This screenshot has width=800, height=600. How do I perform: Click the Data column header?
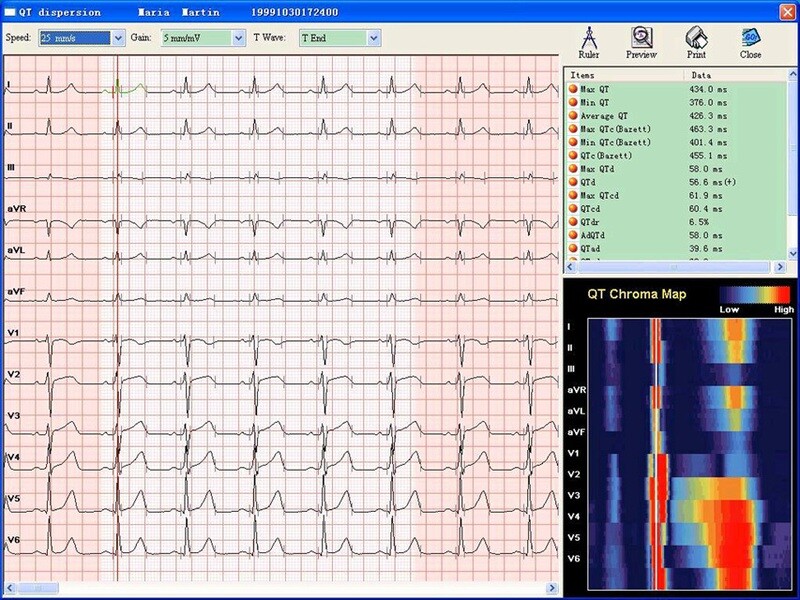click(735, 75)
